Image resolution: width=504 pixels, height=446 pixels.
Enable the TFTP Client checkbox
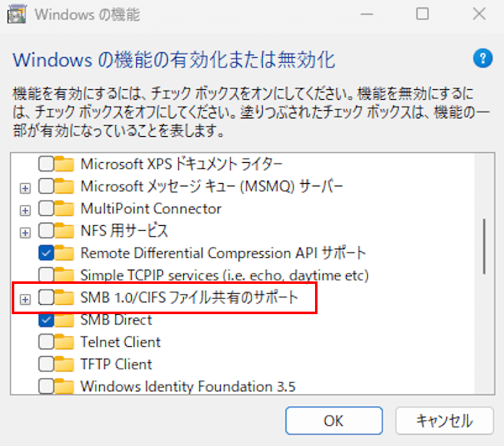tap(46, 364)
